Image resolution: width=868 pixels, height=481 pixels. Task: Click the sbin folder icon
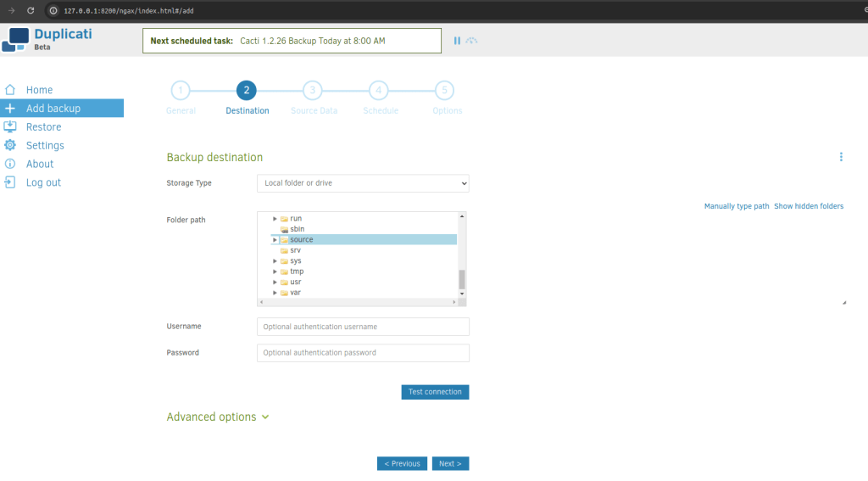coord(285,229)
